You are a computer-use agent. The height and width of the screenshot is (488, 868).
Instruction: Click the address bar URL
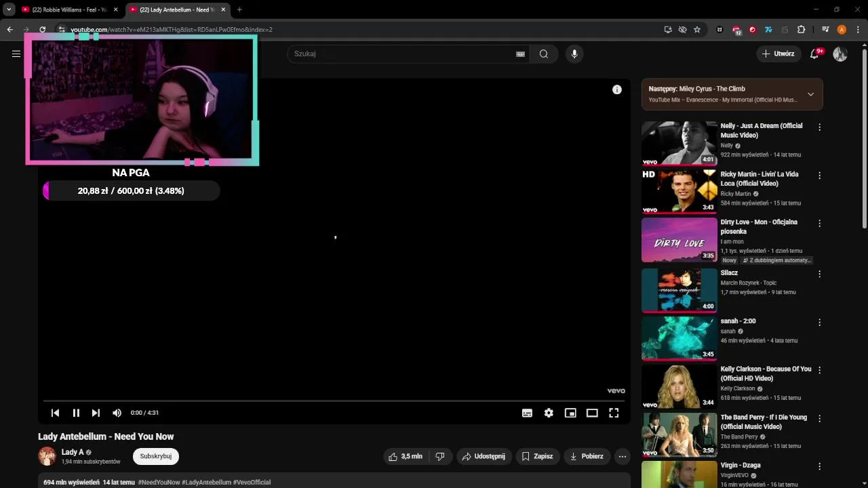pos(172,29)
